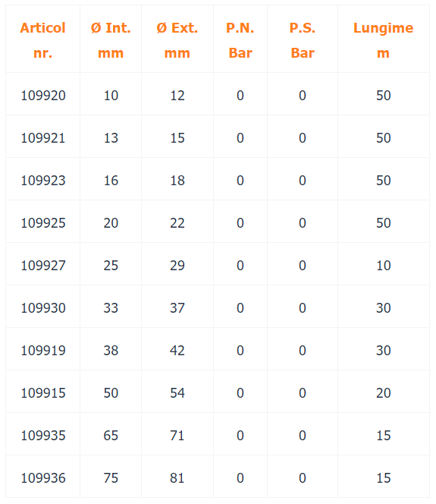Select article number 109921

(x=43, y=138)
